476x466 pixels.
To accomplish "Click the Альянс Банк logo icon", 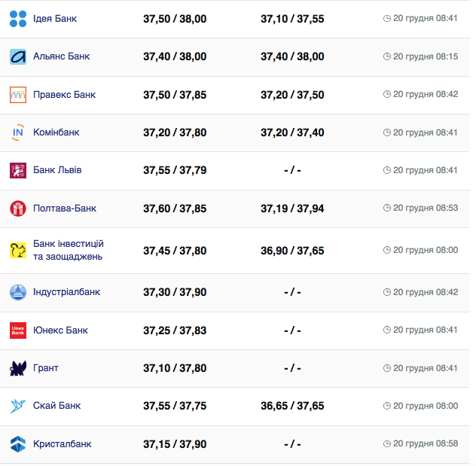I will click(18, 56).
